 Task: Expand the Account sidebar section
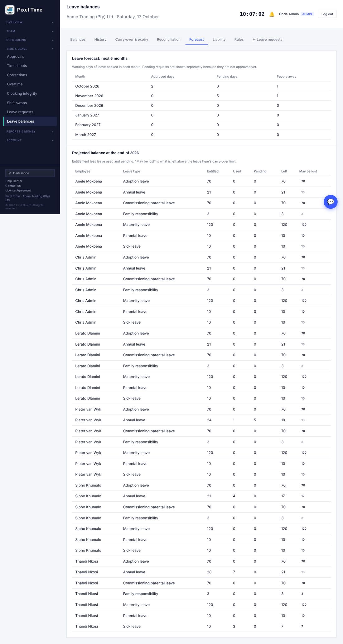point(30,140)
